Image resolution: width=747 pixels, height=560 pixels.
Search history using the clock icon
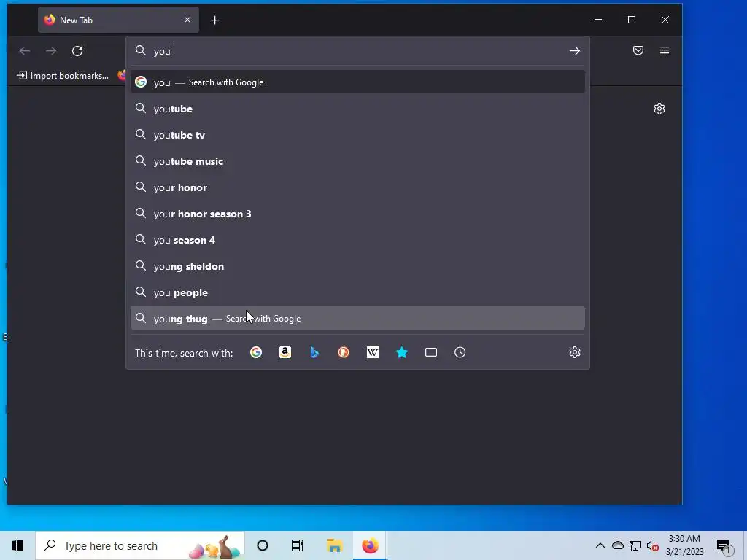click(460, 352)
